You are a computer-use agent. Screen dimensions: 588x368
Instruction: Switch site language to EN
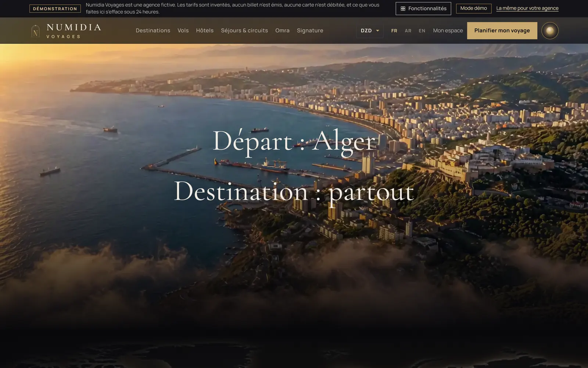tap(422, 31)
